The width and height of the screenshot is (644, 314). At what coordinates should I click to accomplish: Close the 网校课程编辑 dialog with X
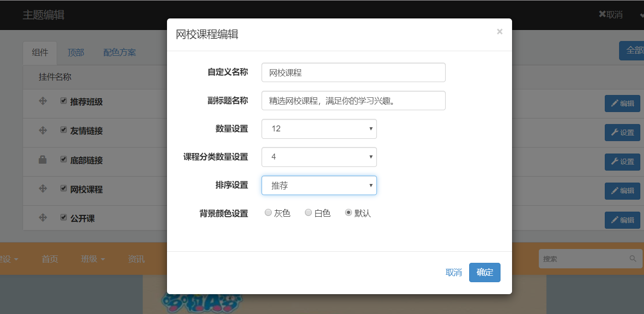500,32
